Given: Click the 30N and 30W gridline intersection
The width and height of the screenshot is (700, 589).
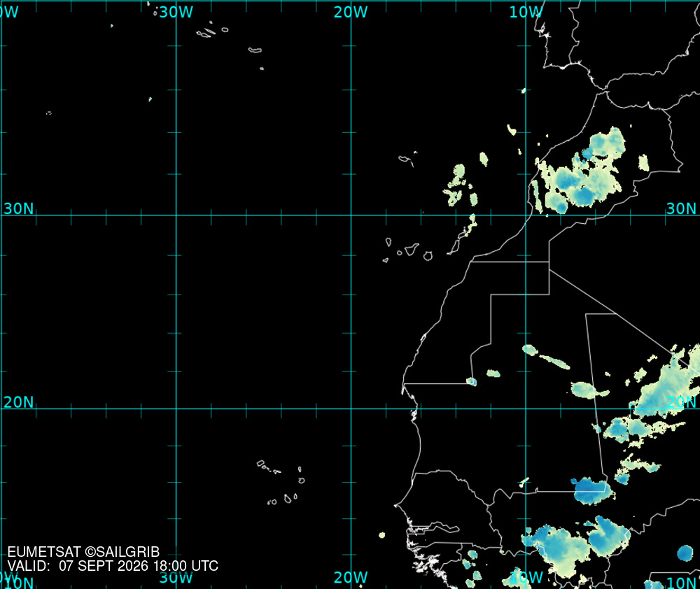Looking at the screenshot, I should tap(176, 215).
